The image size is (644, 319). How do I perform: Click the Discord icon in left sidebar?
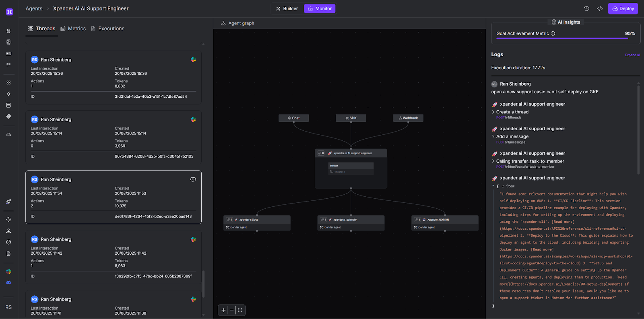[x=8, y=282]
